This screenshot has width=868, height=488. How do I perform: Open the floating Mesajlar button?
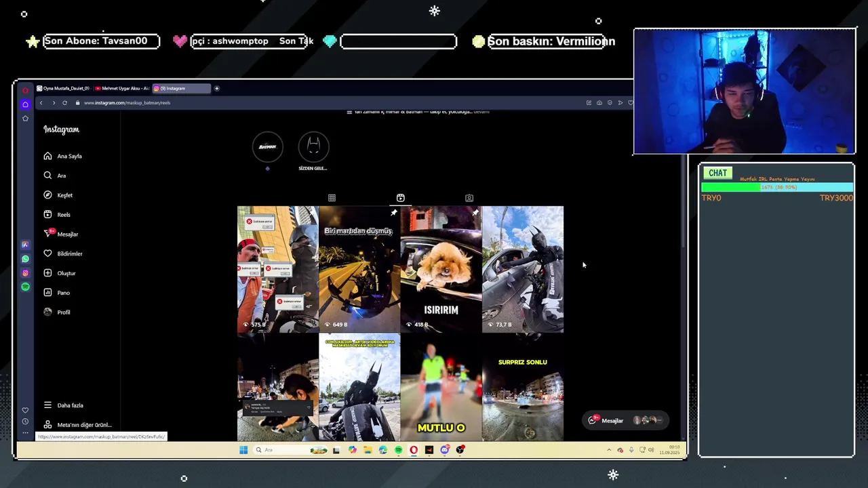click(625, 420)
